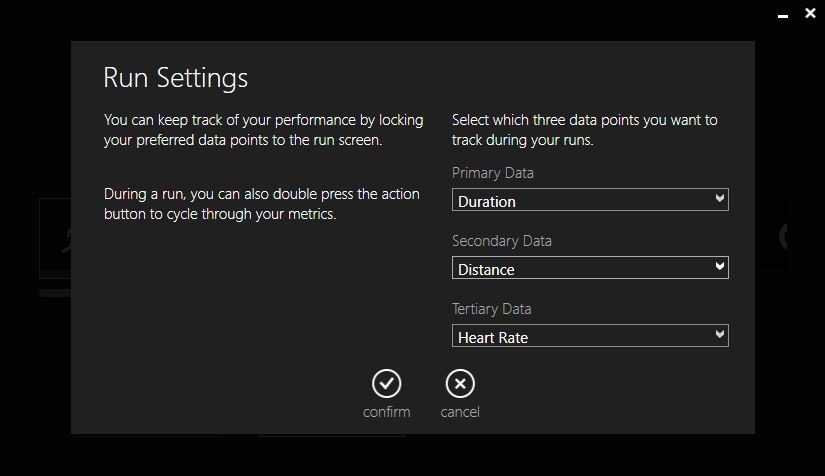Close the application window
This screenshot has width=825, height=476.
click(810, 14)
